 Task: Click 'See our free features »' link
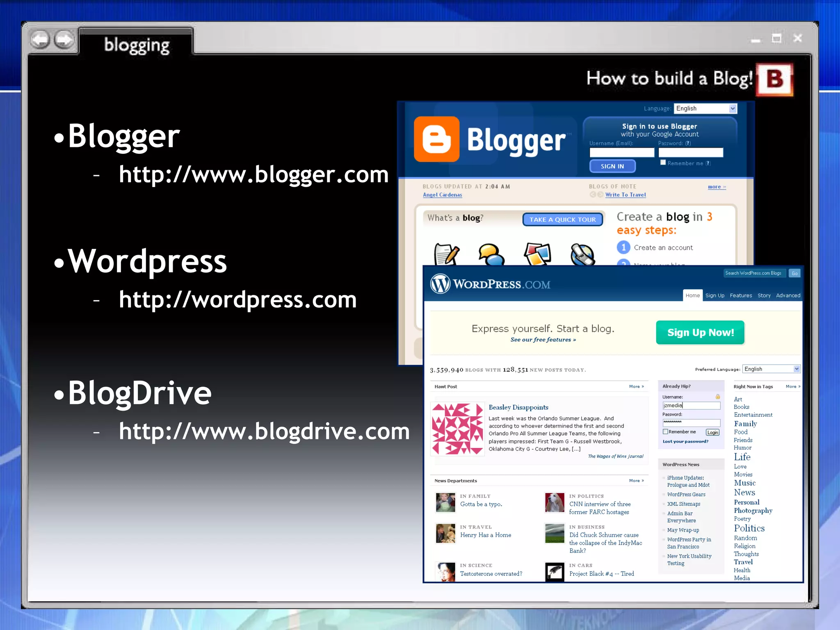(543, 340)
